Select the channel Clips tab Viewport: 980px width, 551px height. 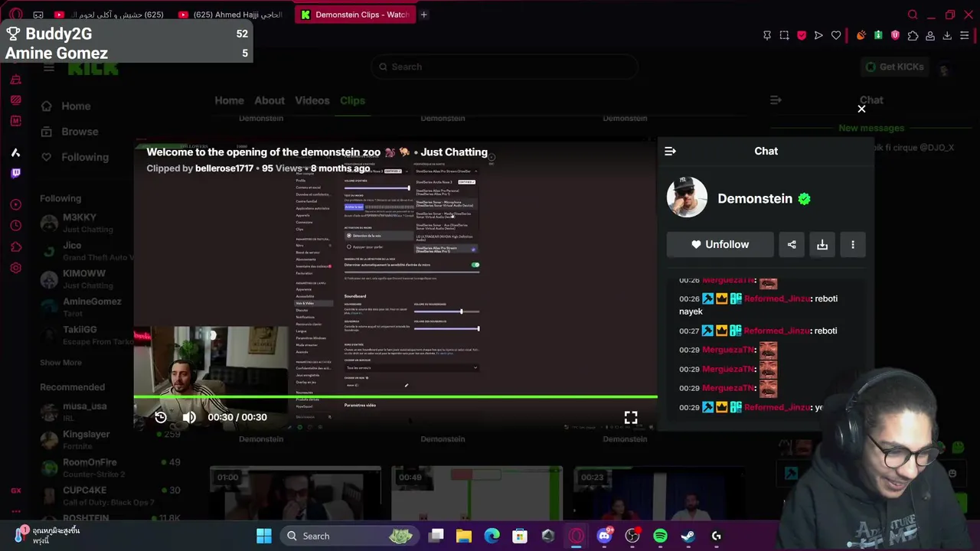(353, 100)
